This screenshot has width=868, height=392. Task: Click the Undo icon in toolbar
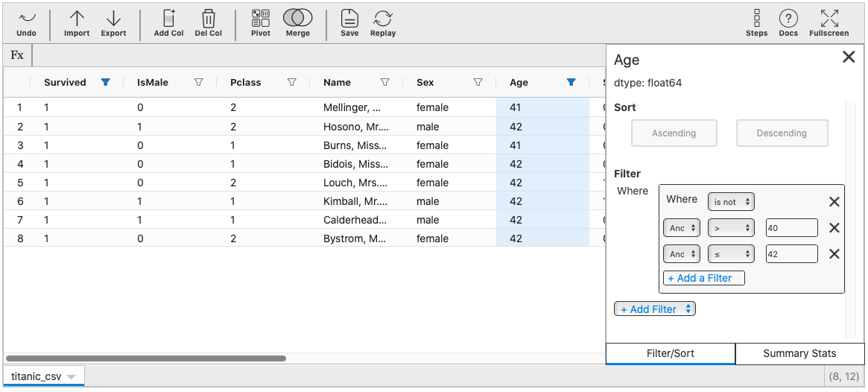pos(26,23)
